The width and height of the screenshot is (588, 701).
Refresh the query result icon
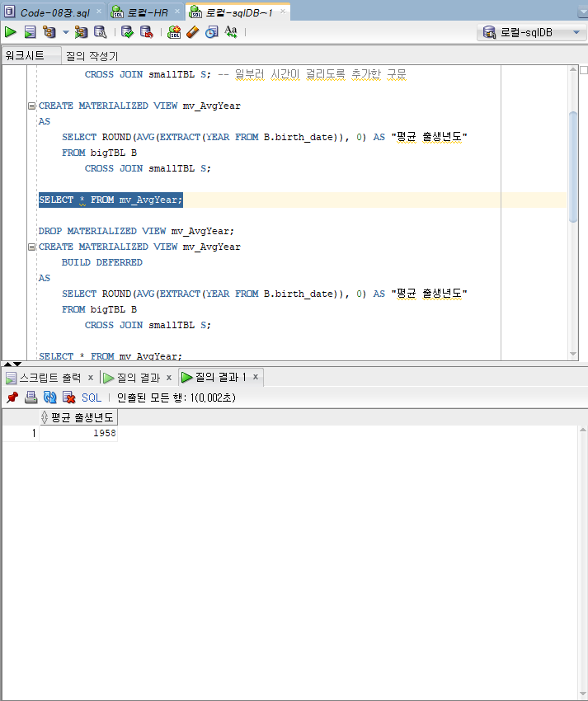pos(49,397)
